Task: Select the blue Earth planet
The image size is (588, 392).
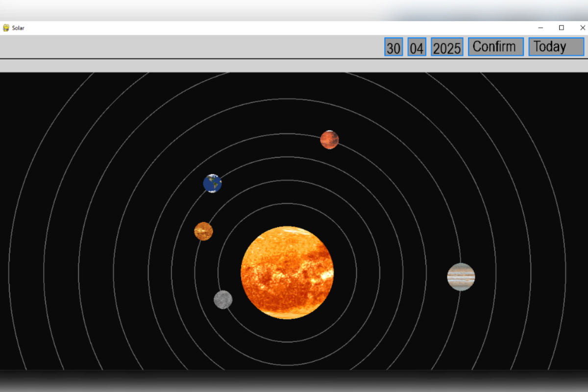Action: [212, 183]
